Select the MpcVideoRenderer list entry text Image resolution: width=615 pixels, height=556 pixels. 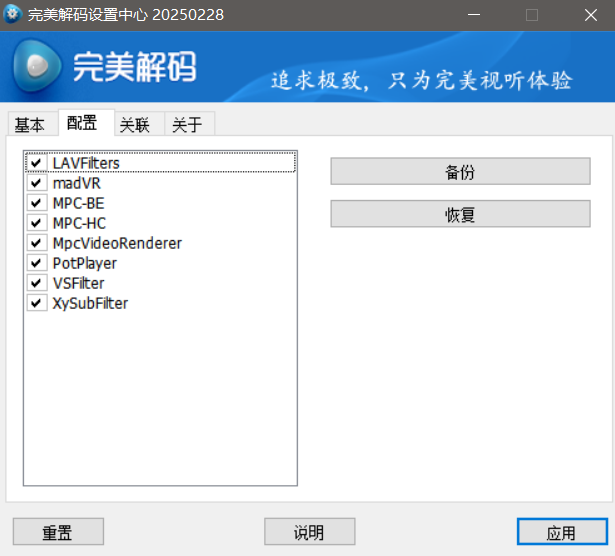point(117,243)
